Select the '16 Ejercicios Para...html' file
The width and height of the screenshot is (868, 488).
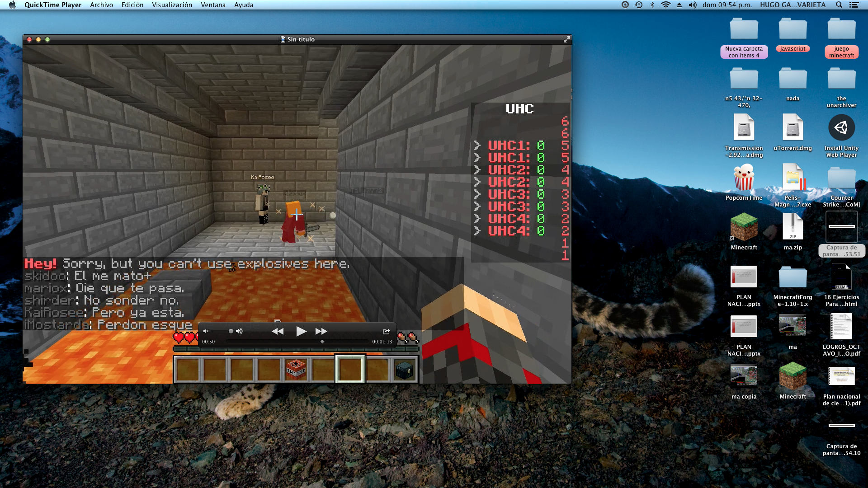[841, 286]
